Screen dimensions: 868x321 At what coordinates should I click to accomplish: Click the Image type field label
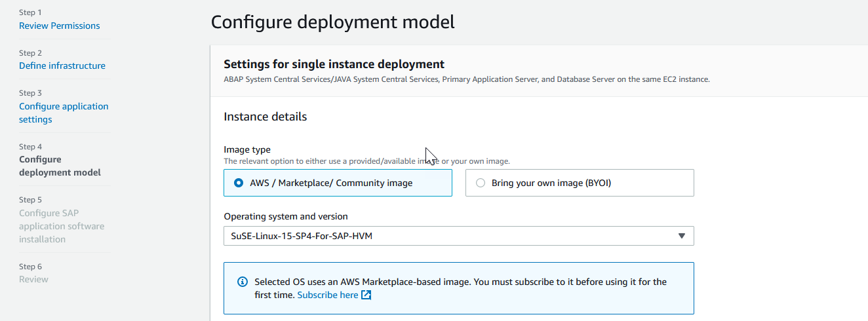point(247,150)
